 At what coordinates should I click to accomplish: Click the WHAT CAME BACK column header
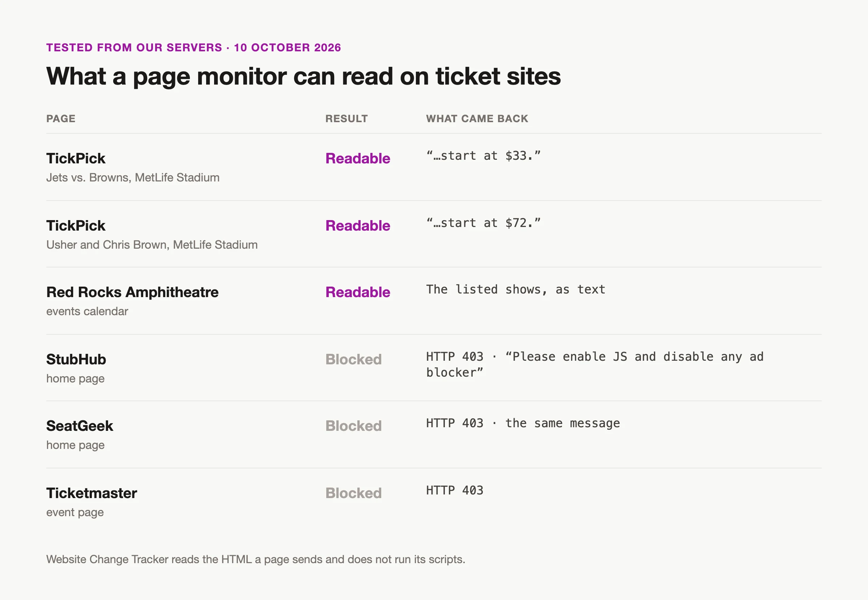(477, 119)
